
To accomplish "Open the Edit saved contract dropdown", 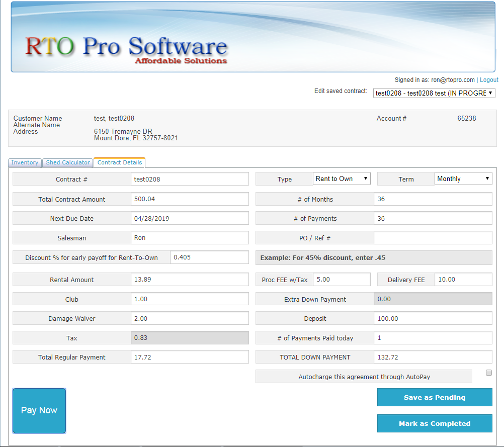I will tap(434, 93).
